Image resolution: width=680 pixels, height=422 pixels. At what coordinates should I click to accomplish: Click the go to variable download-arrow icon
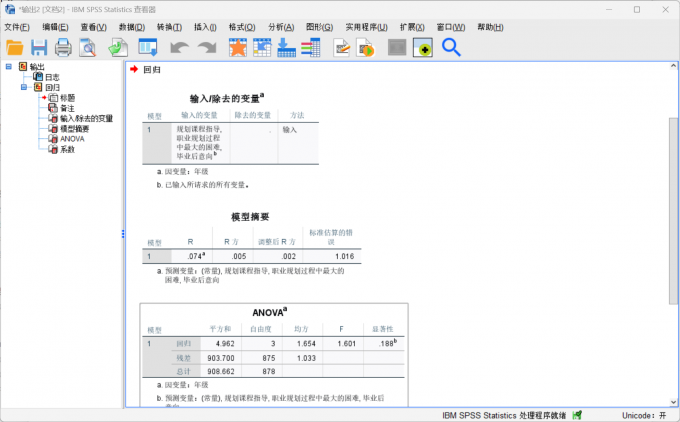click(286, 47)
